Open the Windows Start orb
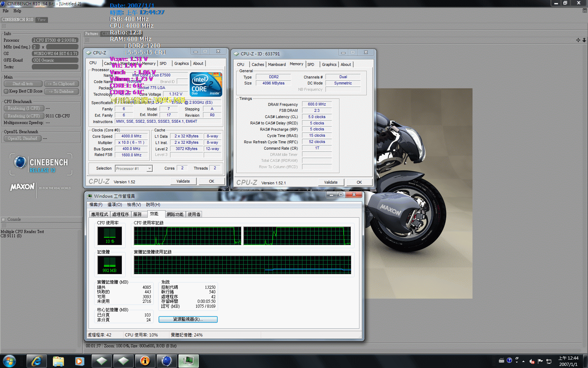Viewport: 588px width, 368px height. [x=9, y=361]
